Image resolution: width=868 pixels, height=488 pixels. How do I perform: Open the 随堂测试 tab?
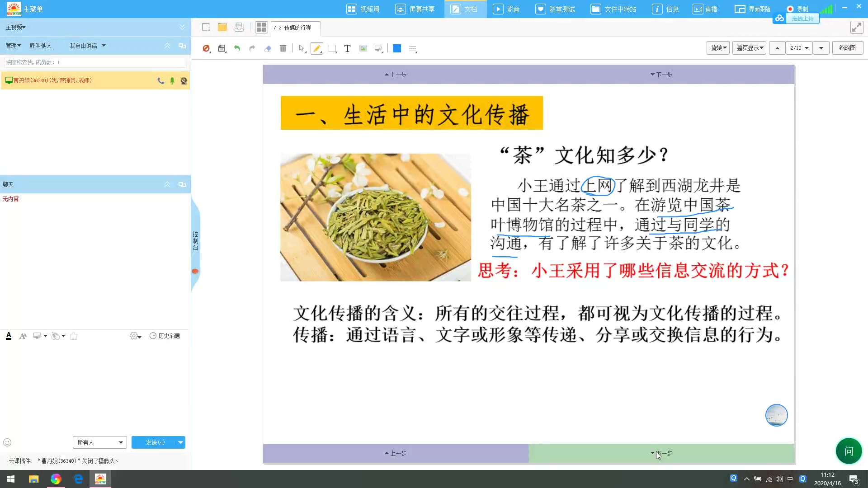(x=555, y=9)
